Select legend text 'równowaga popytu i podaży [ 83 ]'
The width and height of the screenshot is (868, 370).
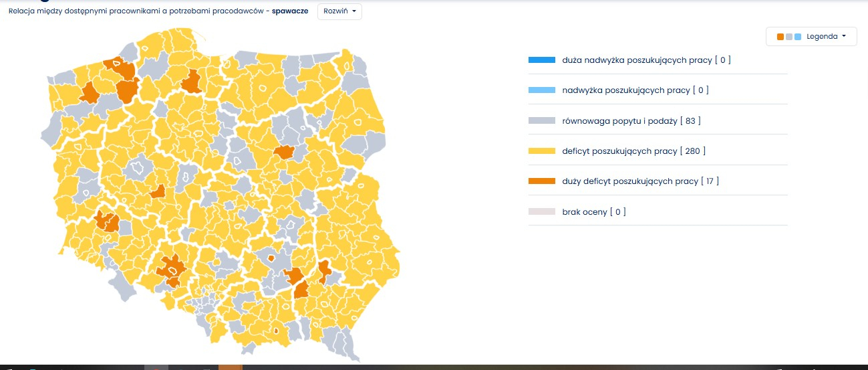[x=631, y=121]
